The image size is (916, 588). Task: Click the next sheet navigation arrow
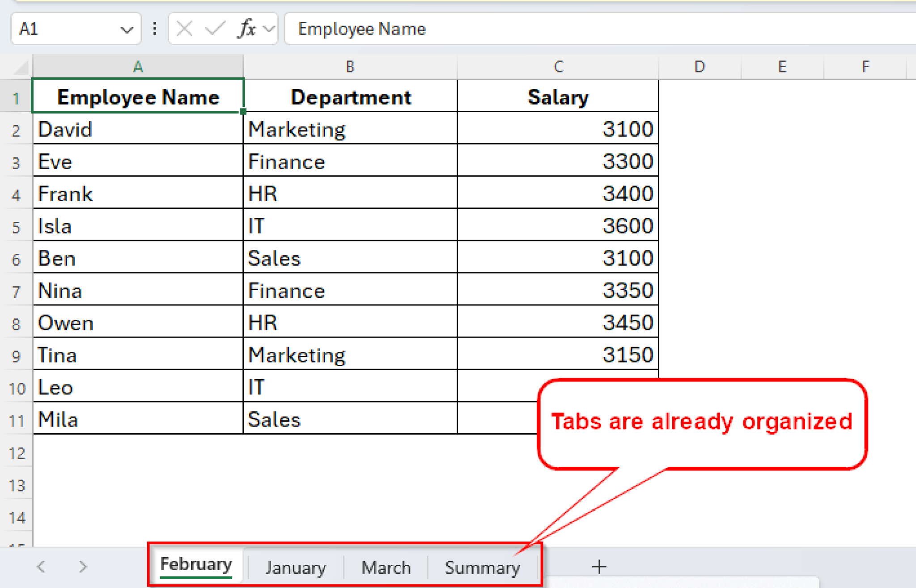(82, 566)
